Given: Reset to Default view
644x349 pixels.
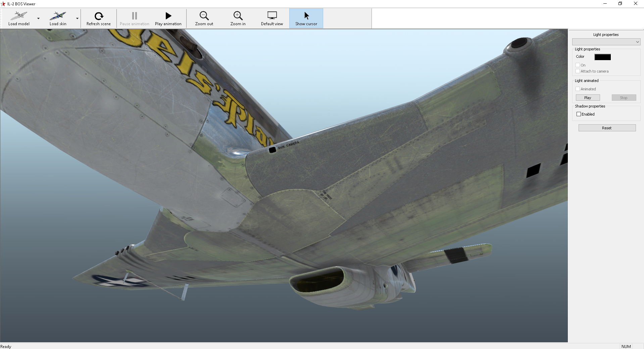Looking at the screenshot, I should coord(272,18).
